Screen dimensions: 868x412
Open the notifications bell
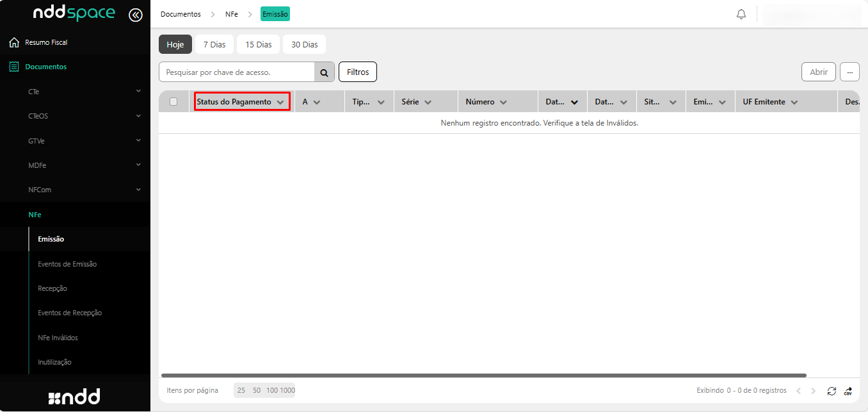click(741, 14)
